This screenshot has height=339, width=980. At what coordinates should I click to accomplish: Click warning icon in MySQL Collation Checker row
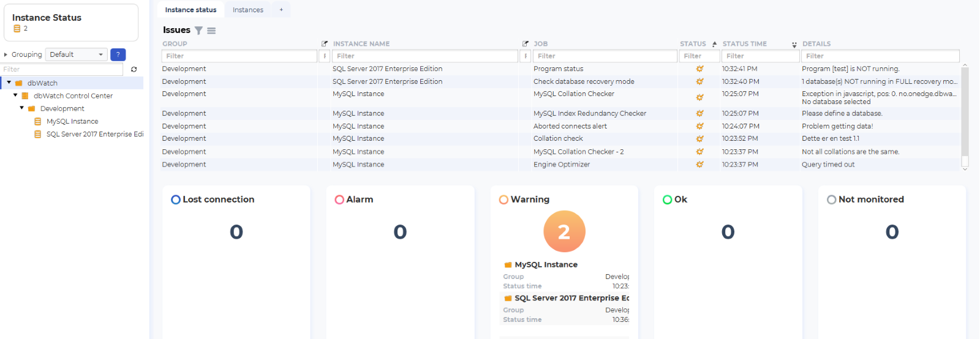pos(699,97)
